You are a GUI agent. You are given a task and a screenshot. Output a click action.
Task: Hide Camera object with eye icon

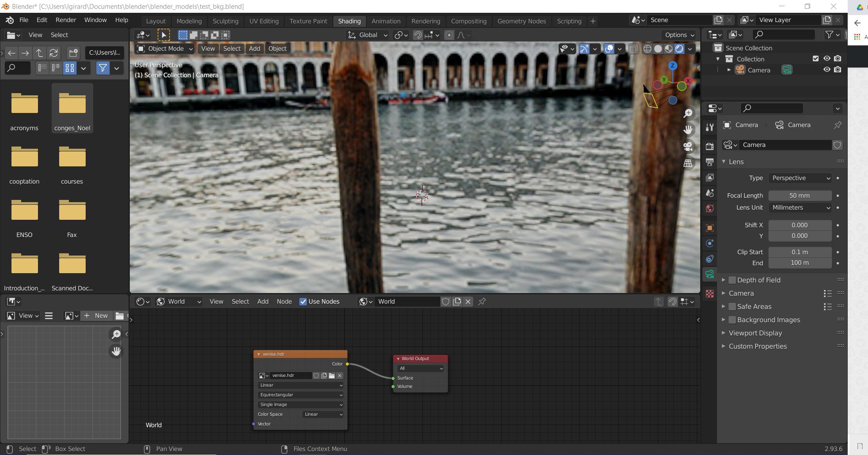(826, 70)
